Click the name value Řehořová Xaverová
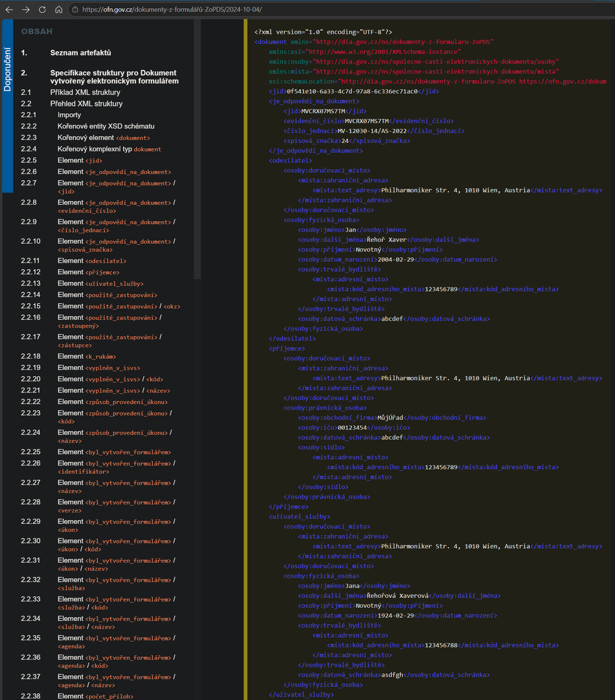This screenshot has width=615, height=700. point(397,596)
